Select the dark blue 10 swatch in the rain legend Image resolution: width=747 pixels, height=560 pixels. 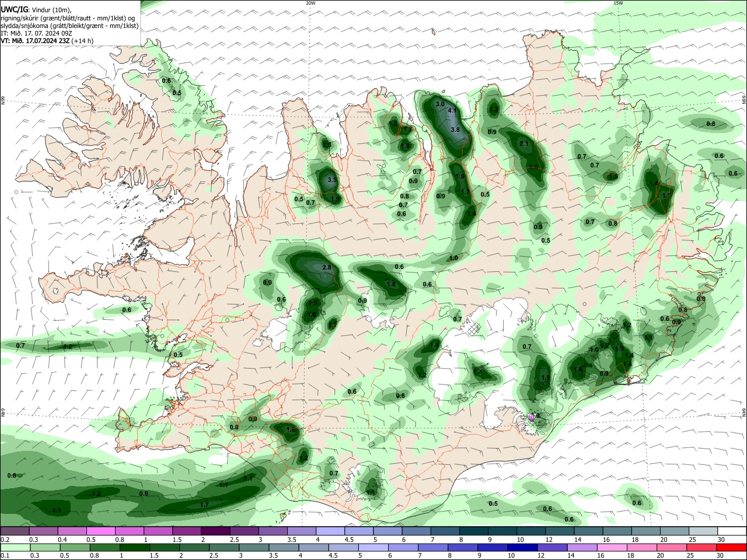521,547
